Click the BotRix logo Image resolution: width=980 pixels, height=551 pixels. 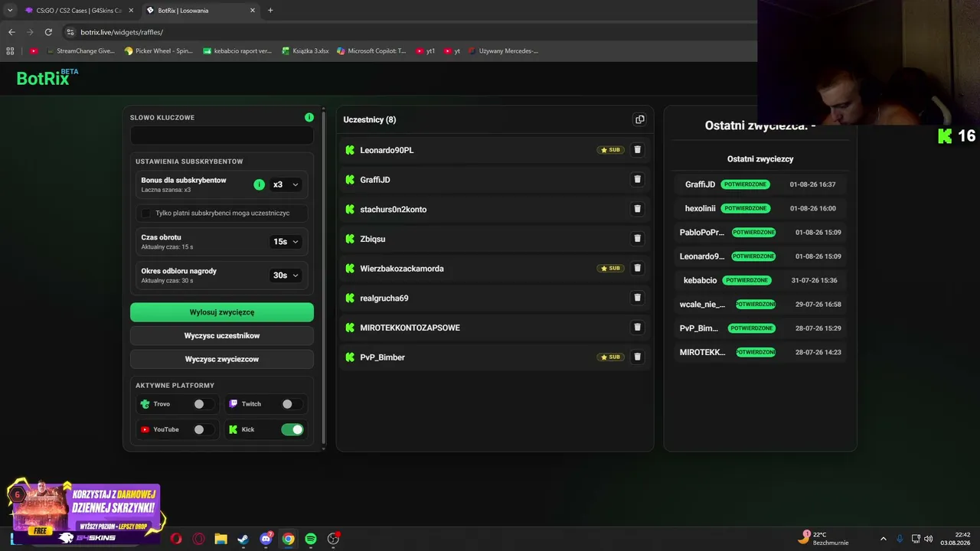pos(47,77)
